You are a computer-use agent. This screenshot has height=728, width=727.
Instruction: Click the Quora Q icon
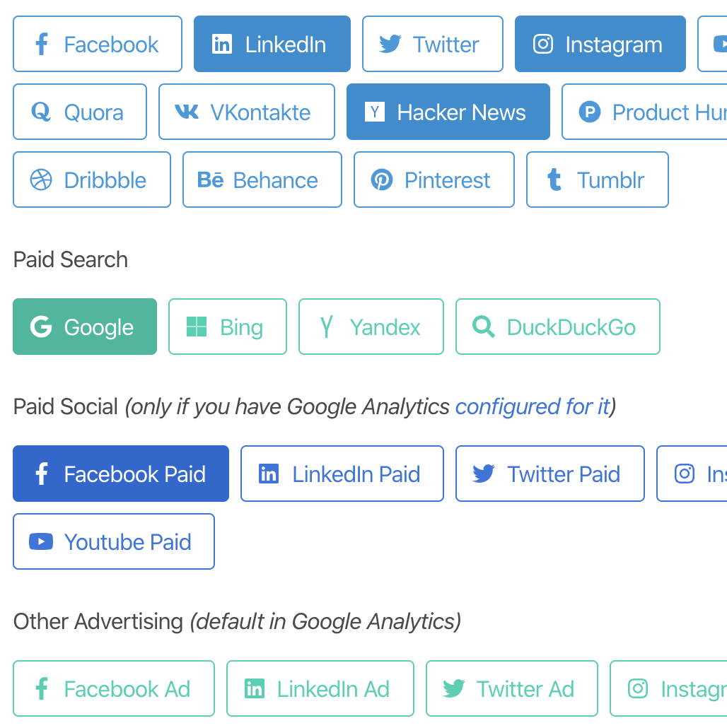point(41,112)
